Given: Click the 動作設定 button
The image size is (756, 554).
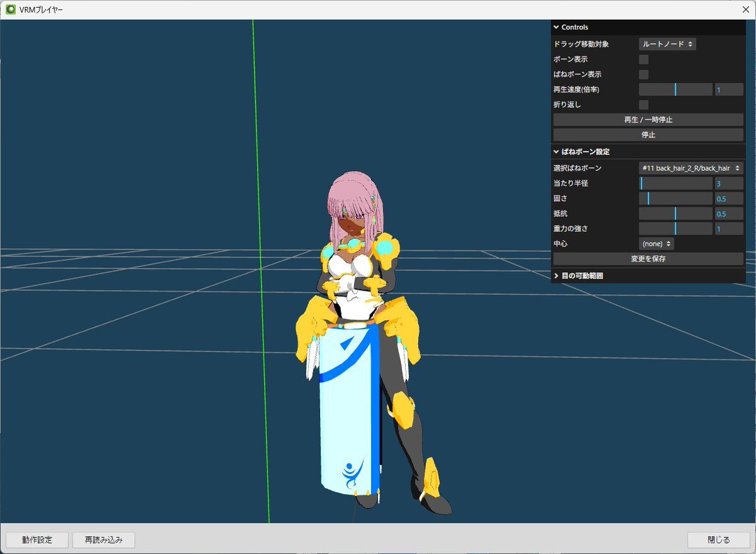Looking at the screenshot, I should 37,540.
